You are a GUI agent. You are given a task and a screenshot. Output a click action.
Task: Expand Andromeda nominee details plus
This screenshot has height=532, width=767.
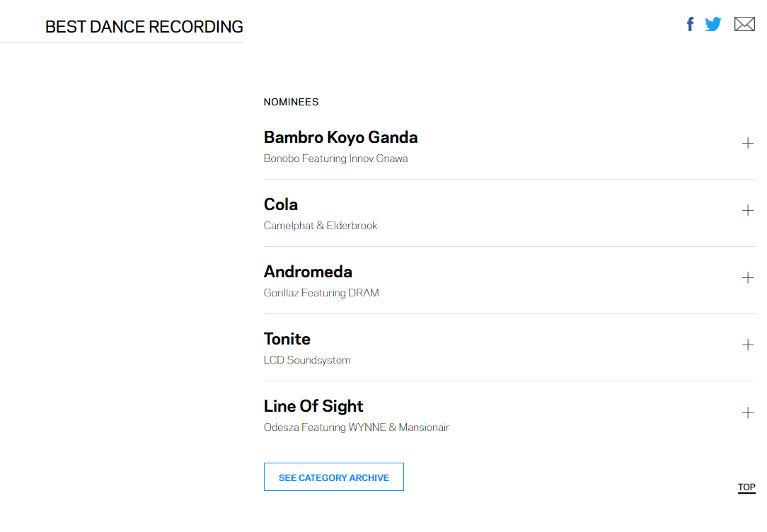[x=748, y=278]
